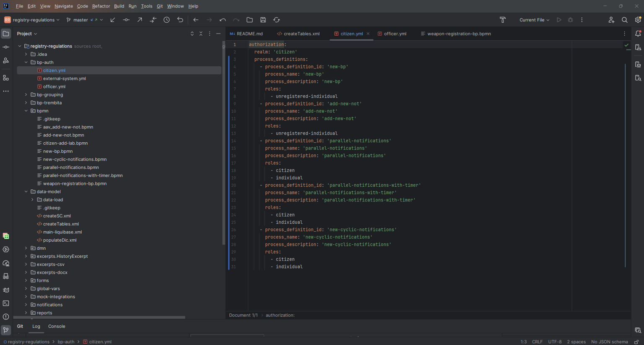
Task: Open external-system.yml in project tree
Action: click(64, 78)
